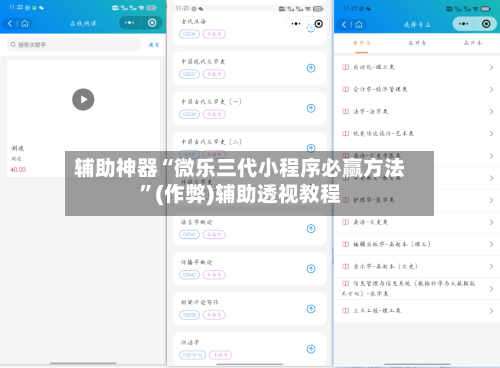500x368 pixels.
Task: Open the 新闻评论写作 course
Action: 249,309
